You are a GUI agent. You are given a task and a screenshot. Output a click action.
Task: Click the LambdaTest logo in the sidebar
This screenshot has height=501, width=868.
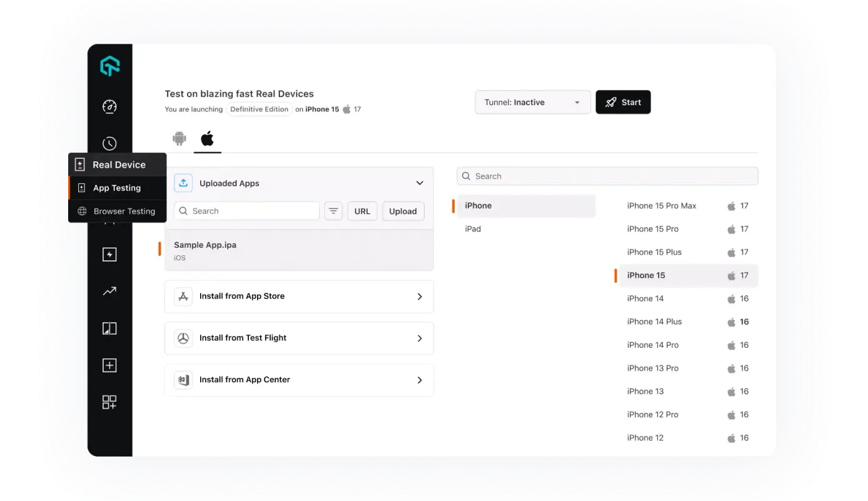pos(110,66)
